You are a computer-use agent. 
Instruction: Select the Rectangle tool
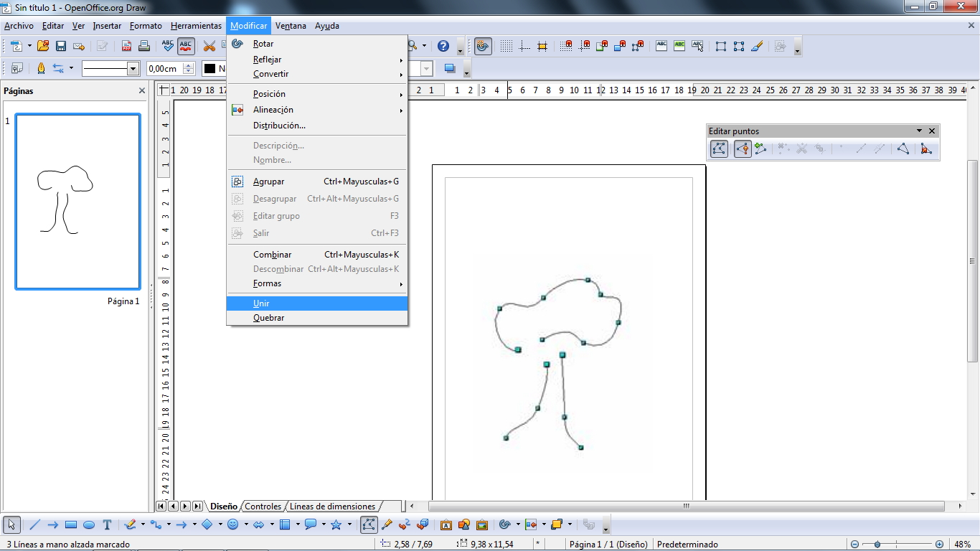pos(71,524)
